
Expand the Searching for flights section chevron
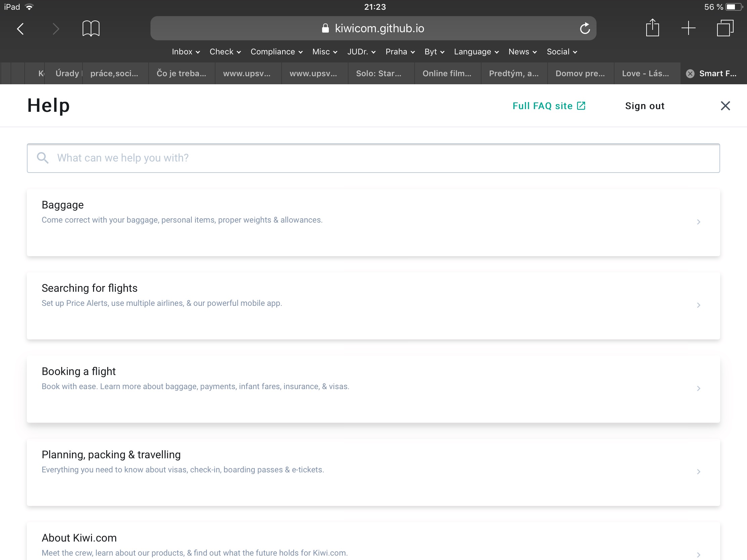click(x=699, y=305)
